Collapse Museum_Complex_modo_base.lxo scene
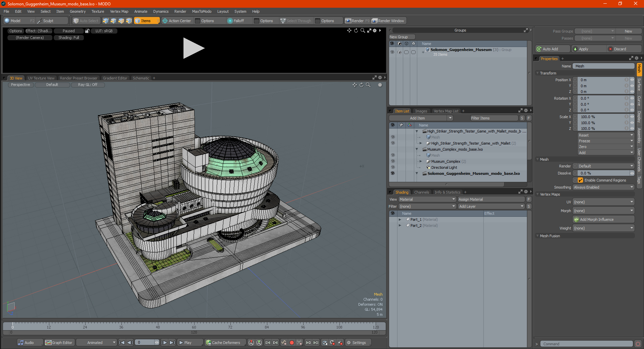Image resolution: width=644 pixels, height=349 pixels. (x=417, y=149)
